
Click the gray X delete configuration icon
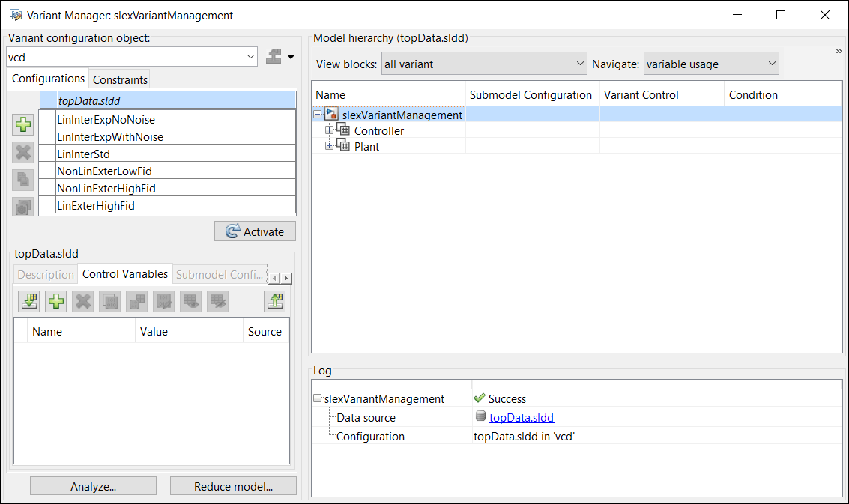tap(22, 152)
